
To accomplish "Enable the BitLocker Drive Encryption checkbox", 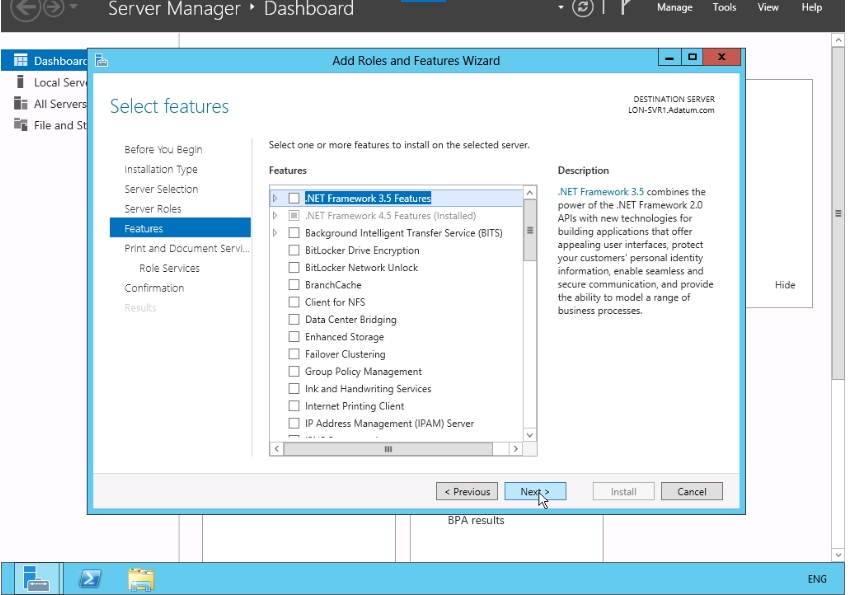I will coord(294,250).
